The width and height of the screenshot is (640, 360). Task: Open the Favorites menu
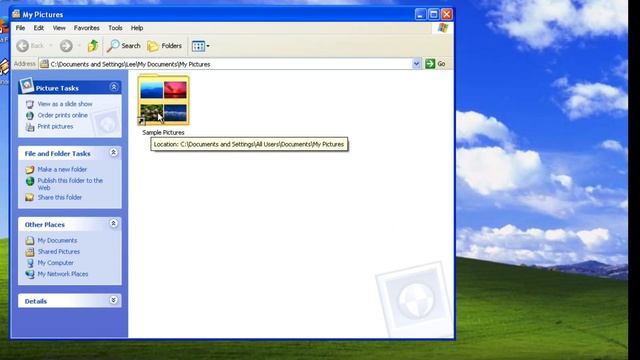pos(87,28)
